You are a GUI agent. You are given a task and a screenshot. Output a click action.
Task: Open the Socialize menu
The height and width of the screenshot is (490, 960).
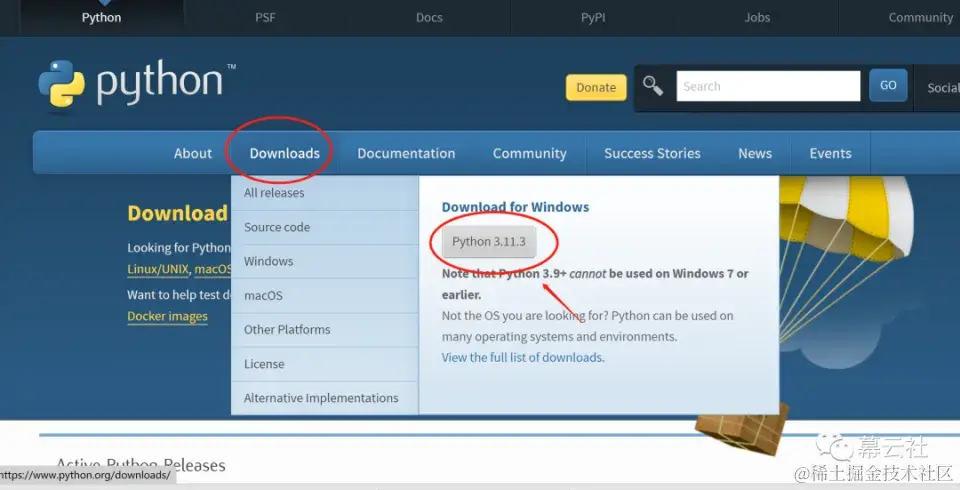943,88
